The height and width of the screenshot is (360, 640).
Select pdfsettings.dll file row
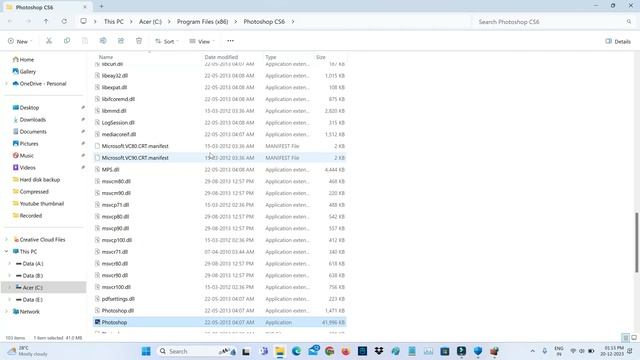coord(220,299)
